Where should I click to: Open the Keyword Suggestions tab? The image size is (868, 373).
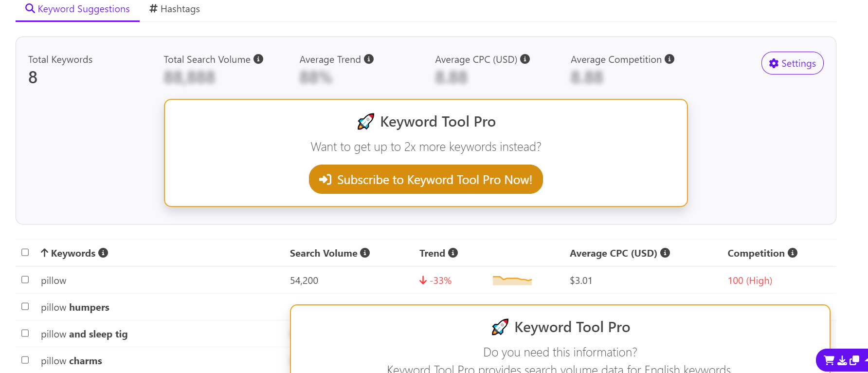tap(77, 9)
